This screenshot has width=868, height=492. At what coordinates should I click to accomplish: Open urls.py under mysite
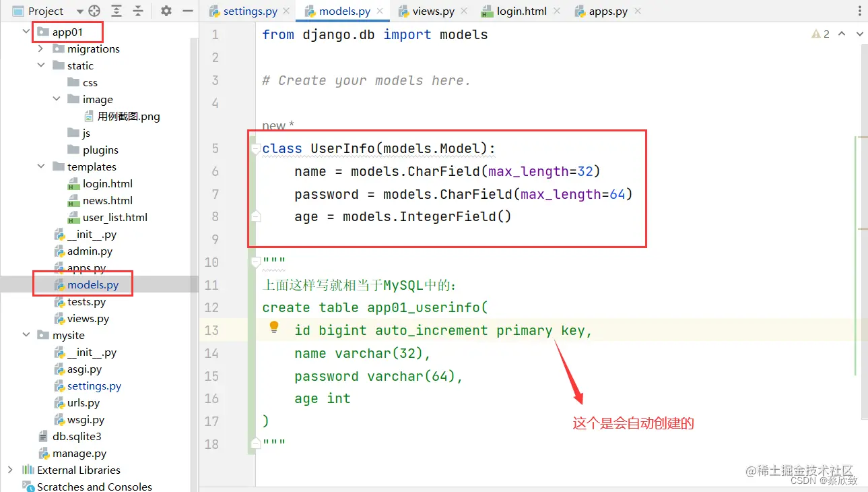pyautogui.click(x=77, y=402)
